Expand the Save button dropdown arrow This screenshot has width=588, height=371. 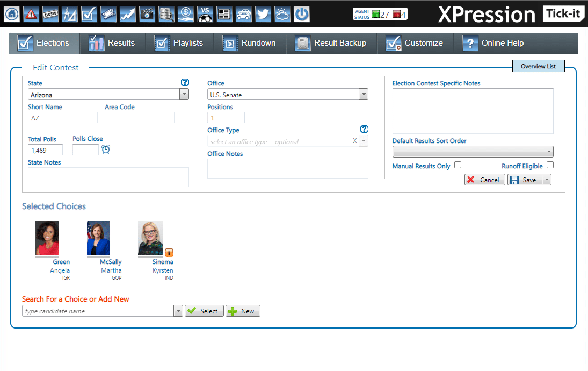pos(547,180)
